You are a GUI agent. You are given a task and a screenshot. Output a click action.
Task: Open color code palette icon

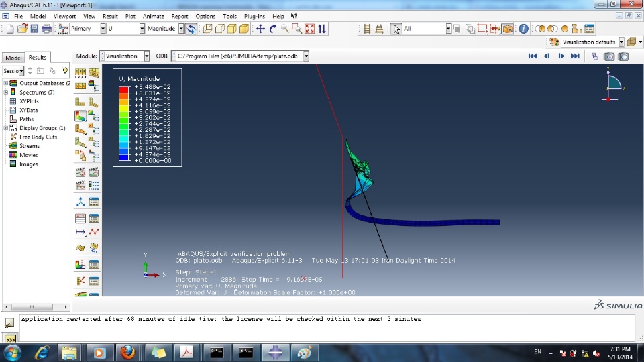[555, 42]
